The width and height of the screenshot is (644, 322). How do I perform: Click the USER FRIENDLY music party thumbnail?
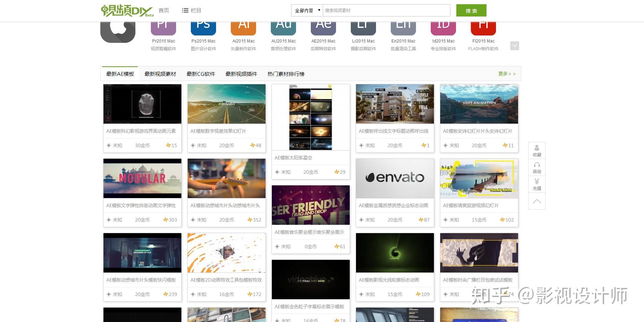point(311,205)
